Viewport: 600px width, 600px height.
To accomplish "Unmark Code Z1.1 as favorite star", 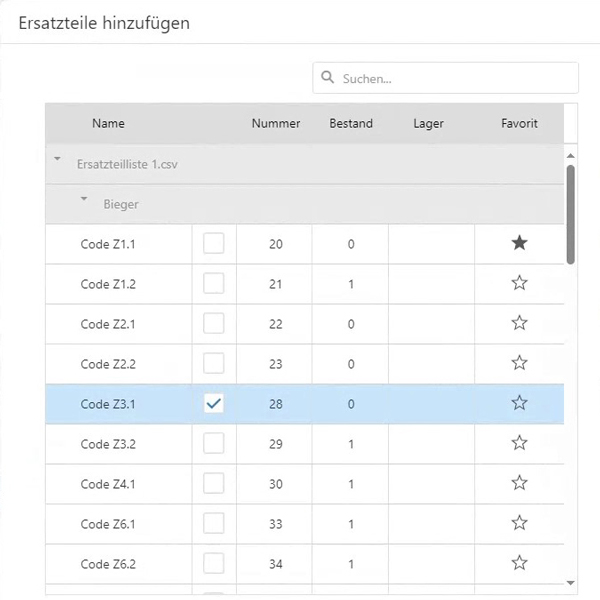I will [519, 243].
